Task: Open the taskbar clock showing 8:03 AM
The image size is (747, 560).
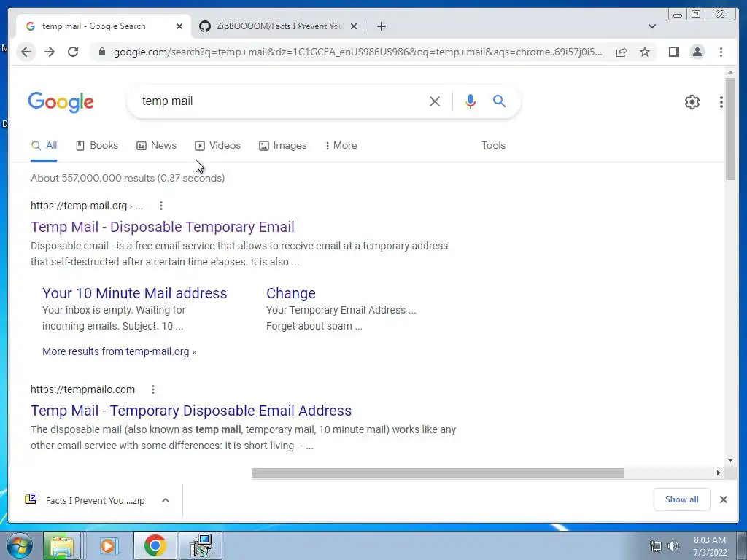Action: [710, 546]
